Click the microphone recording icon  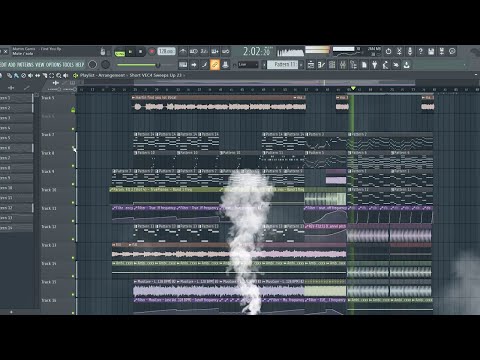click(x=410, y=51)
